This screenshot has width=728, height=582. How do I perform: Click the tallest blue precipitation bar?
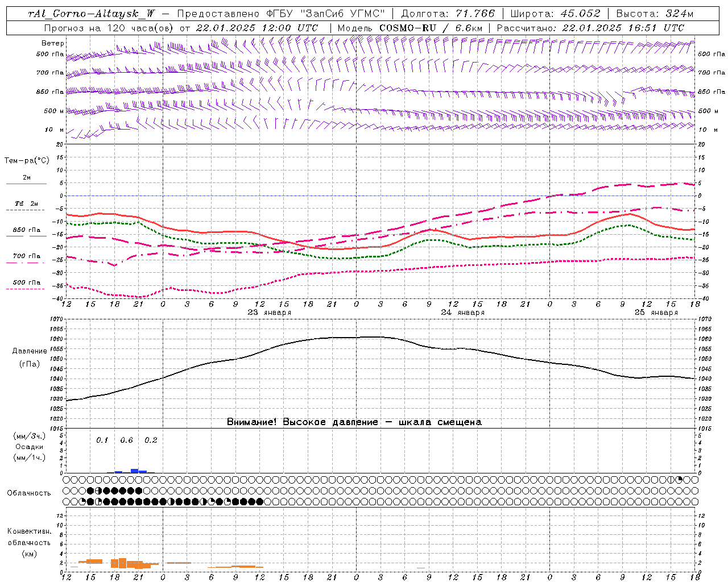point(135,471)
